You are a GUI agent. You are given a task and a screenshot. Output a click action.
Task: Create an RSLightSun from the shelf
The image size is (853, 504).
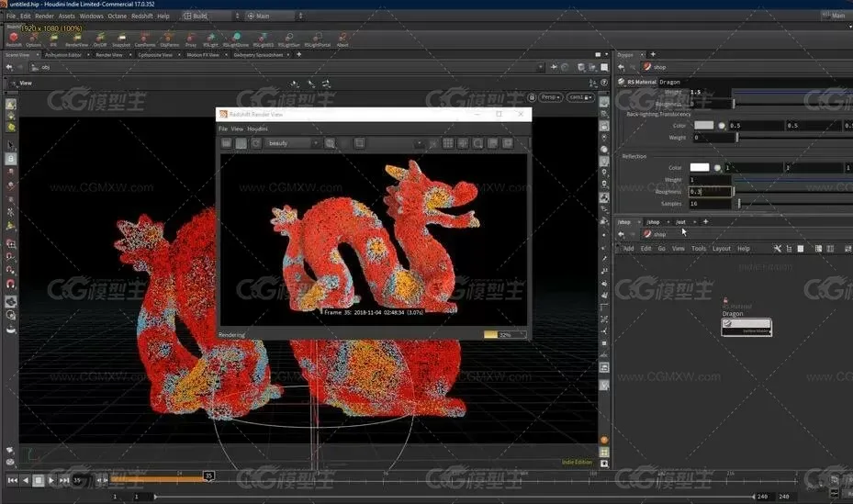[289, 38]
